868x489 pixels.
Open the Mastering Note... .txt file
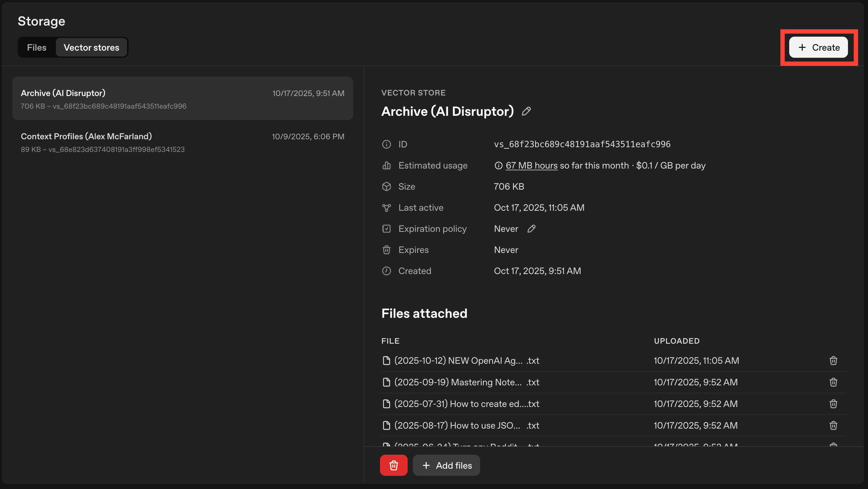(x=466, y=382)
